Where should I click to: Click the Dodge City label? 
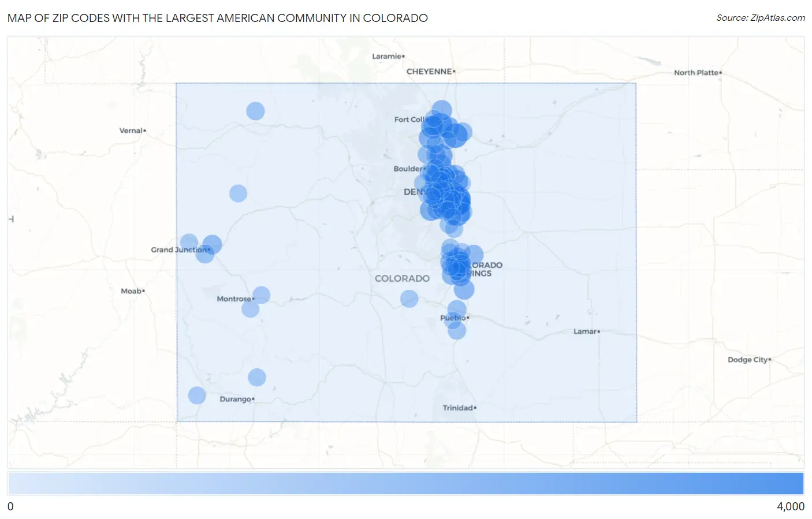749,360
